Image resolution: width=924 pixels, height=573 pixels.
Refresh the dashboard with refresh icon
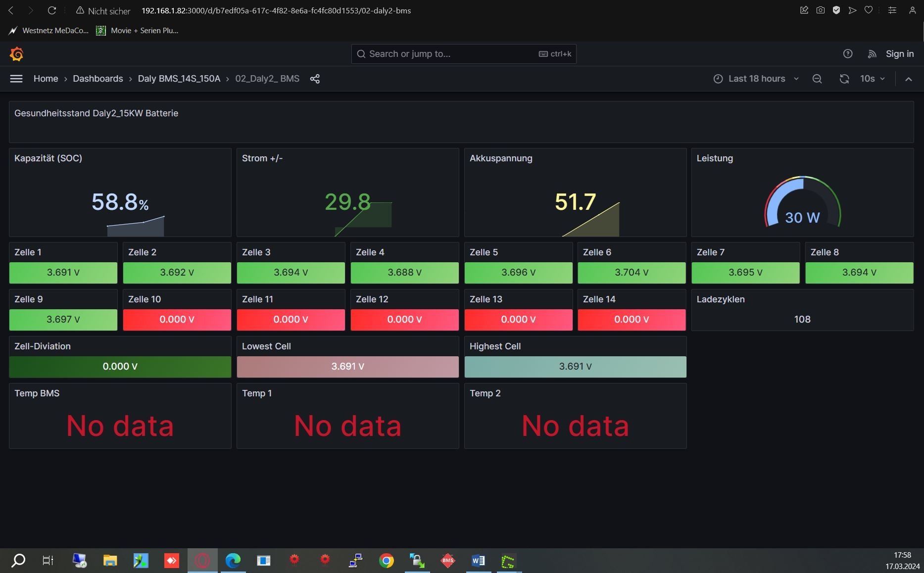(x=844, y=79)
